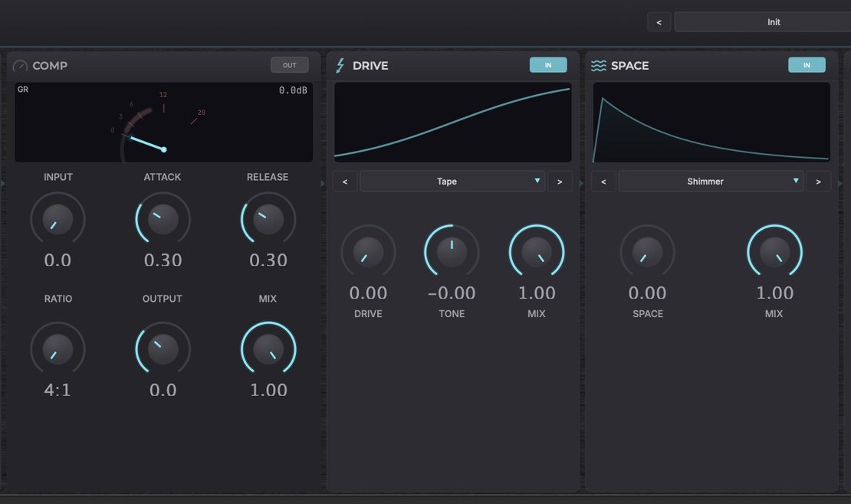Viewport: 851px width, 504px height.
Task: Click the DRIVE panel MIX value 1.00
Action: [x=537, y=293]
